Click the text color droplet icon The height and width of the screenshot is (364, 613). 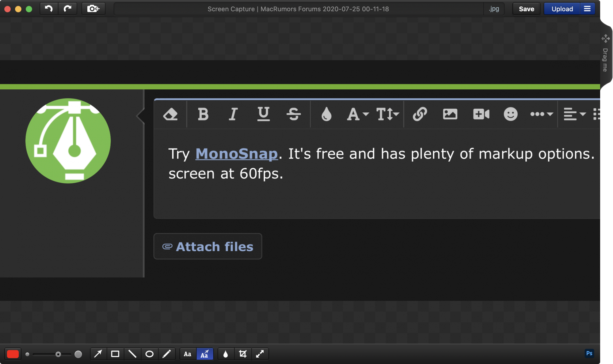point(326,114)
